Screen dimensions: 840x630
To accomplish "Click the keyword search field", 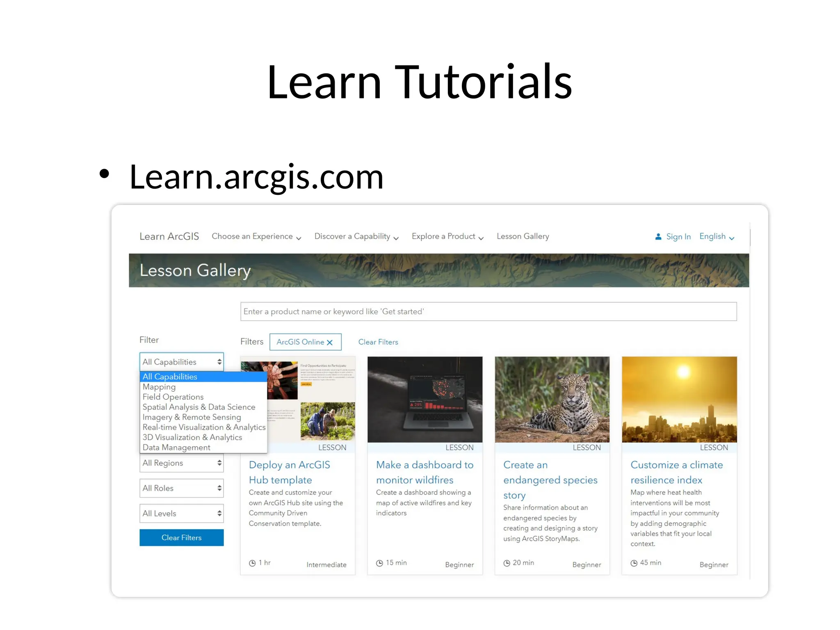I will (x=488, y=312).
